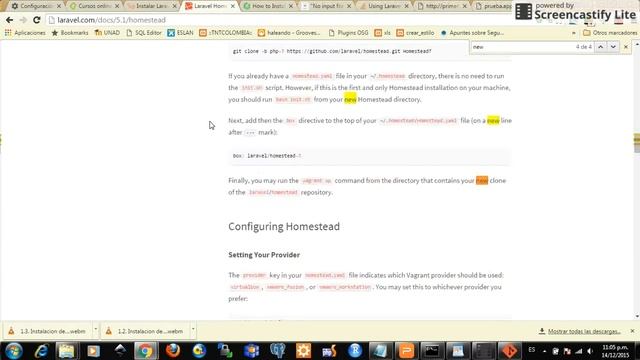Click the network signal tray icon
This screenshot has height=360, width=640.
click(579, 351)
